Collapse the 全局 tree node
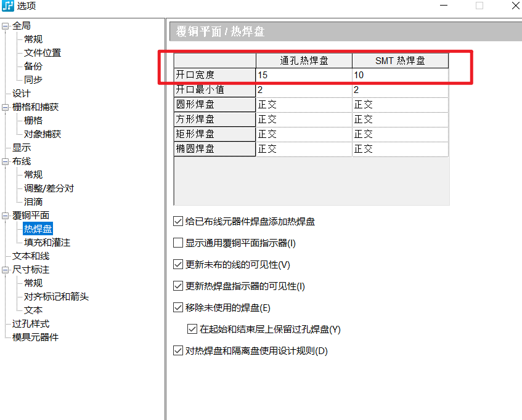Screen dimensions: 522x420 pos(5,26)
